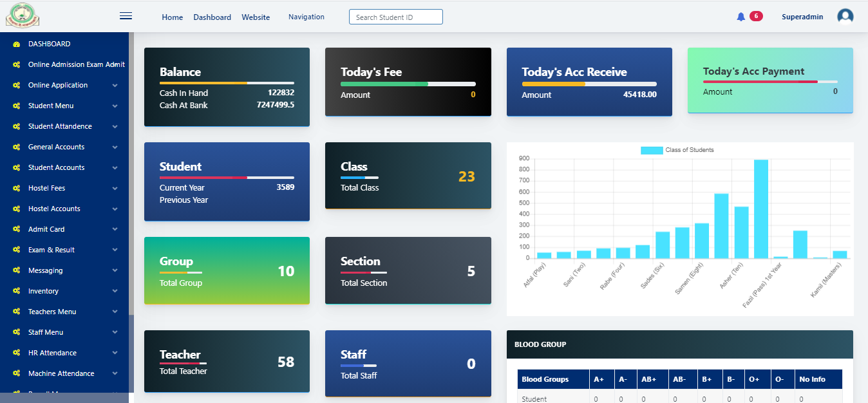Click the HR Attendance sidebar icon
868x403 pixels.
click(16, 353)
